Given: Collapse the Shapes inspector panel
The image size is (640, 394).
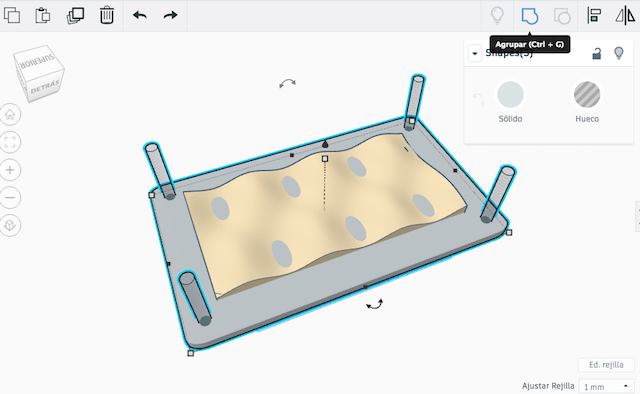Looking at the screenshot, I should [475, 53].
